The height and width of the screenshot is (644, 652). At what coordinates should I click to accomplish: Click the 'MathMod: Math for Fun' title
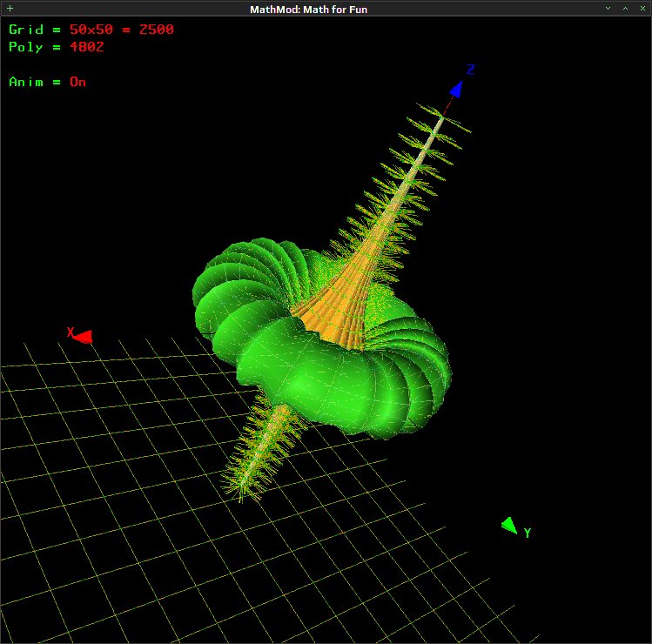pyautogui.click(x=308, y=10)
